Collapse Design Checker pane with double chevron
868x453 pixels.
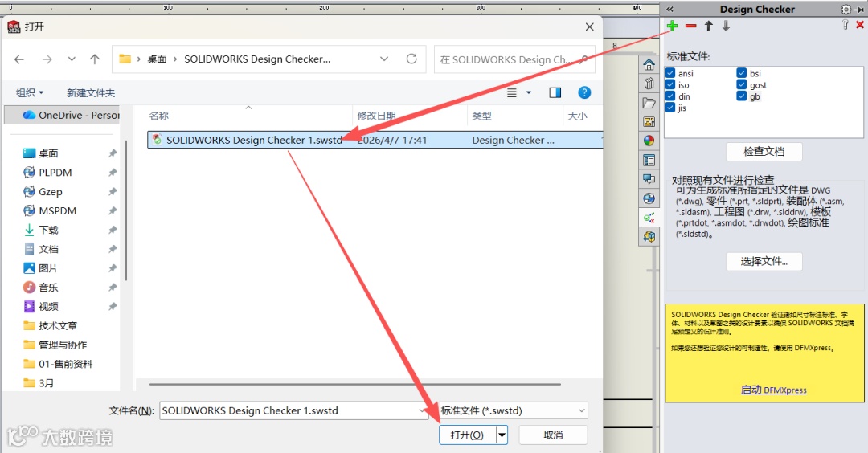click(x=669, y=9)
